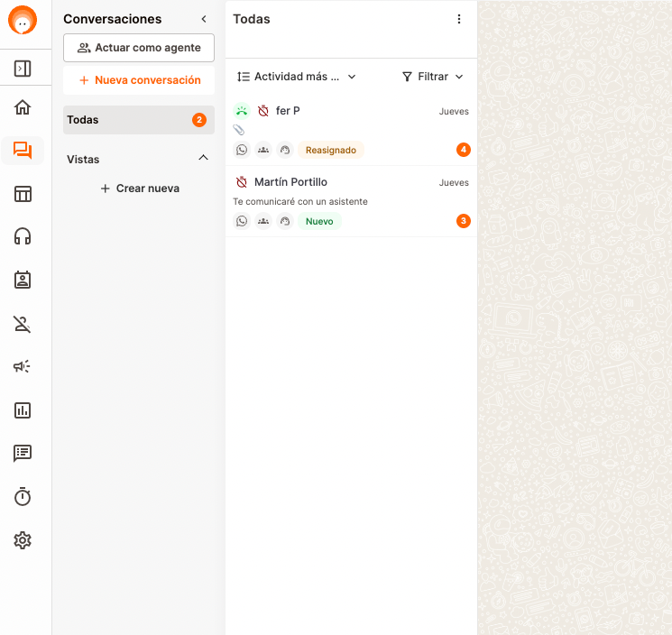The height and width of the screenshot is (635, 672).
Task: Open the Home icon in sidebar
Action: (23, 107)
